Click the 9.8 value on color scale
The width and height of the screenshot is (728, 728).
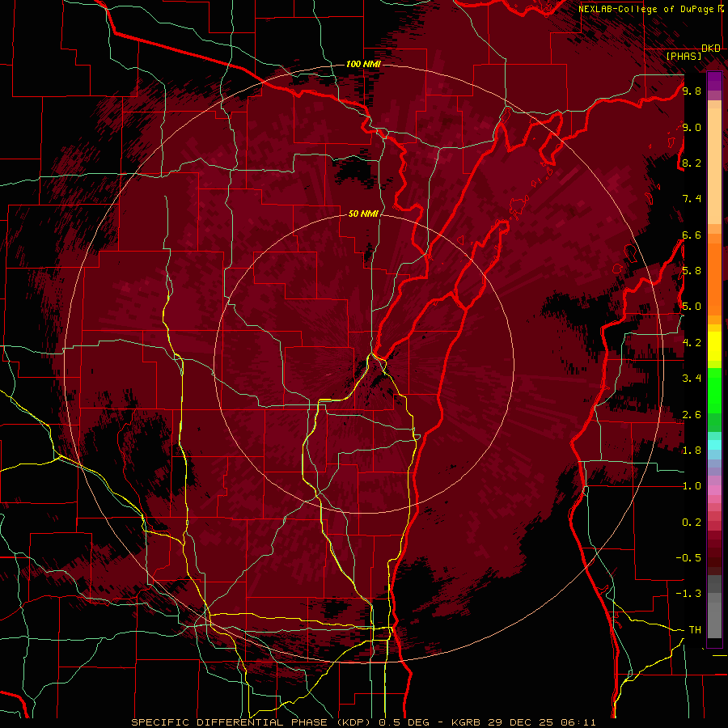692,91
